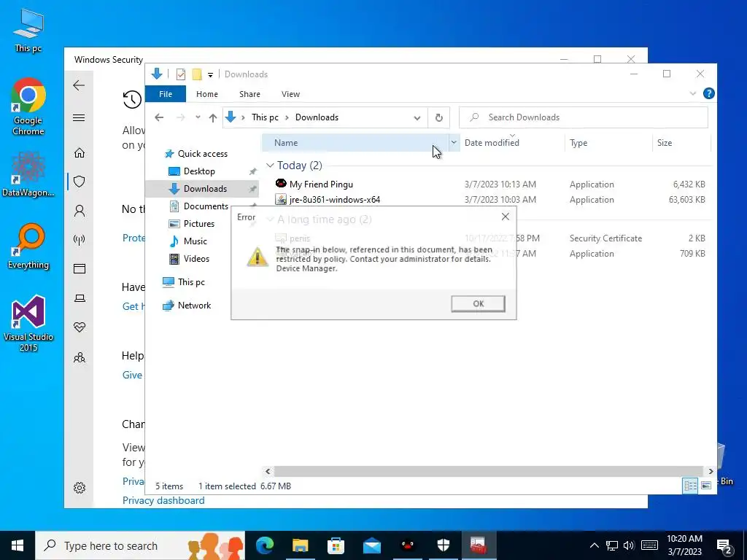Screen dimensions: 747x560
Task: Click the Properties quick access toolbar icon
Action: point(181,74)
